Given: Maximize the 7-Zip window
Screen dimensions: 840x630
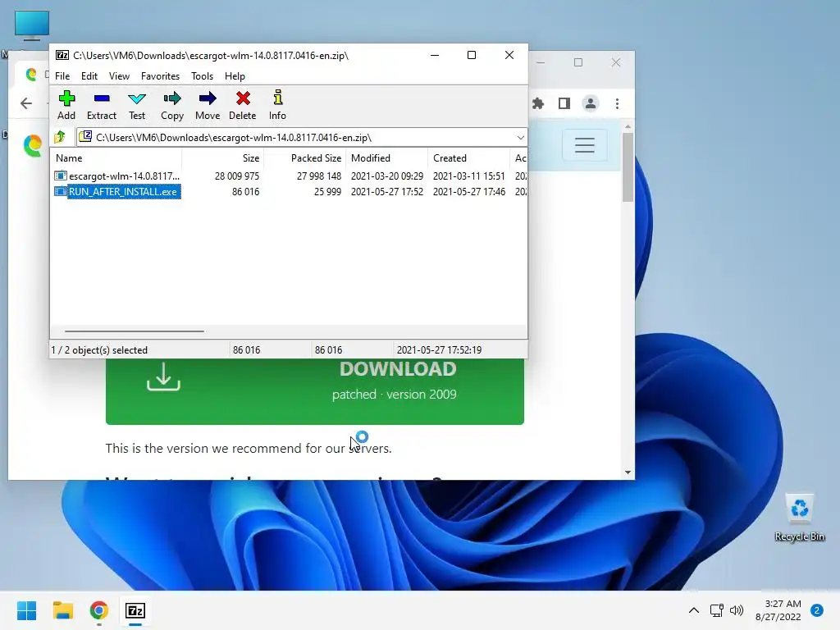Looking at the screenshot, I should [472, 55].
